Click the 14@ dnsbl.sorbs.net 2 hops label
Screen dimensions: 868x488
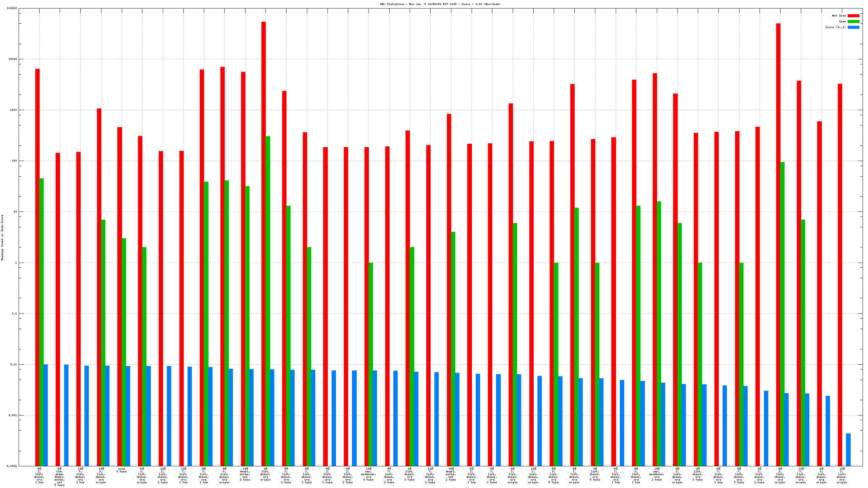(451, 474)
